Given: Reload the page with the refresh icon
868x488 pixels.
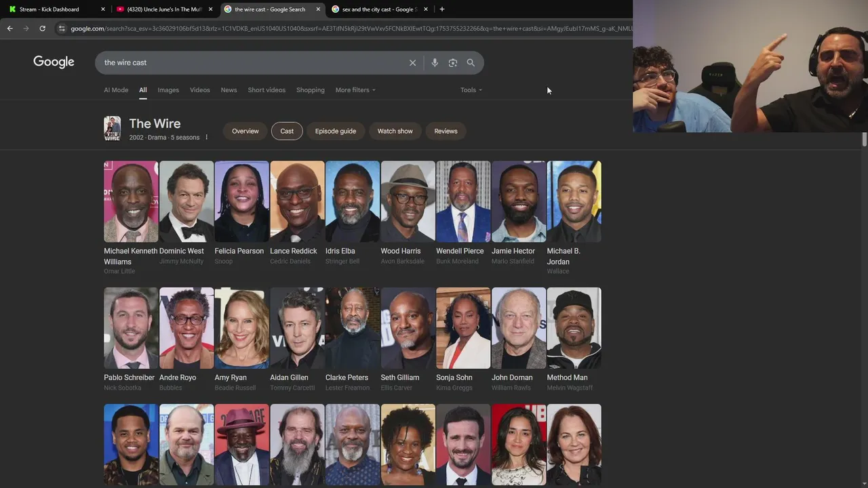Looking at the screenshot, I should pyautogui.click(x=42, y=28).
